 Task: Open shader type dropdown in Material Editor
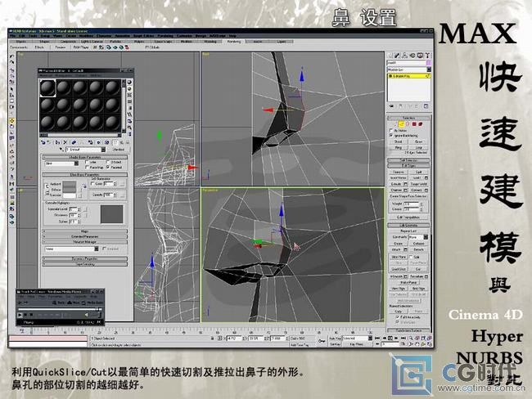click(61, 164)
